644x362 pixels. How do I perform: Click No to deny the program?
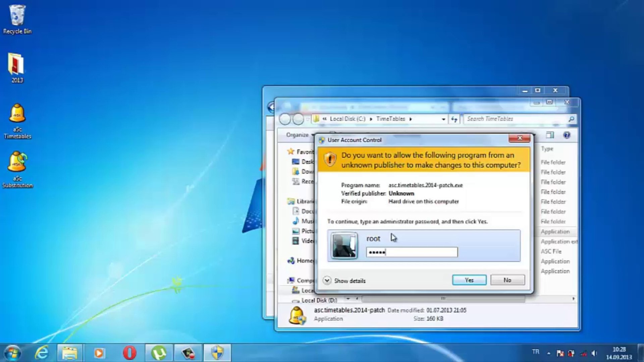click(507, 280)
